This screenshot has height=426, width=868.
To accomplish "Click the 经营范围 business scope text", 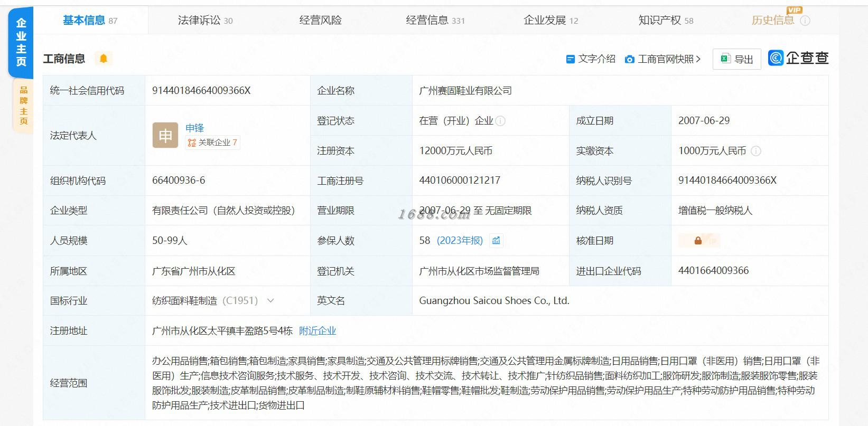I will click(486, 383).
